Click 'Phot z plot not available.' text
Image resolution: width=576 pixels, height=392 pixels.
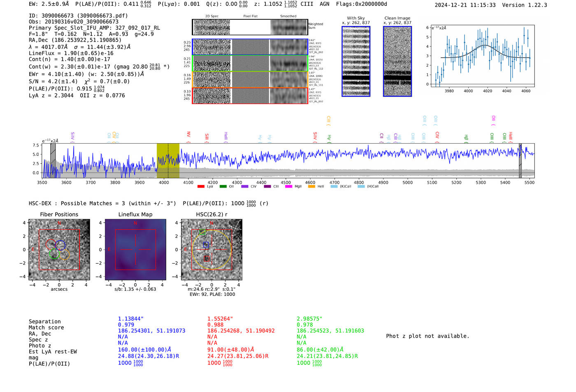[x=427, y=336]
